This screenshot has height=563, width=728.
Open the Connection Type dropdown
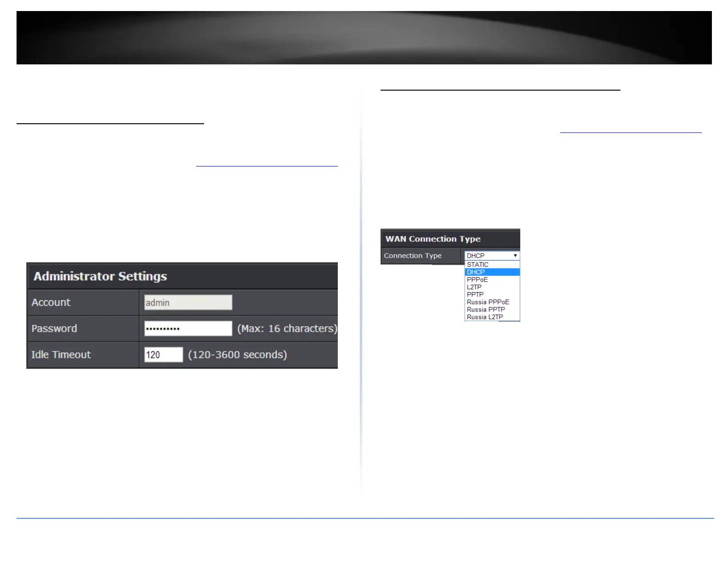pyautogui.click(x=492, y=255)
